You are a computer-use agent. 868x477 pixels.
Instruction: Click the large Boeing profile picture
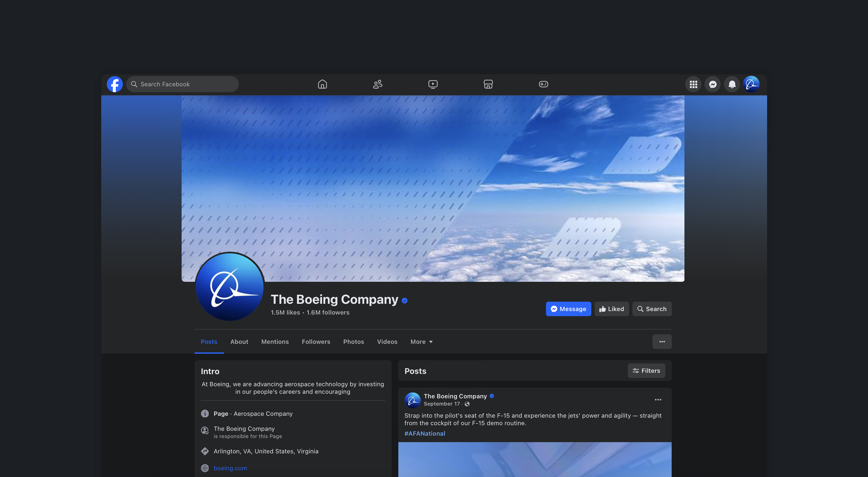coord(230,286)
